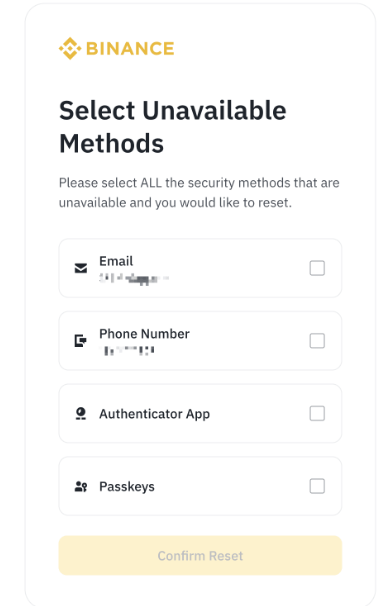This screenshot has height=606, width=382.
Task: Click the Confirm Reset button
Action: [200, 555]
